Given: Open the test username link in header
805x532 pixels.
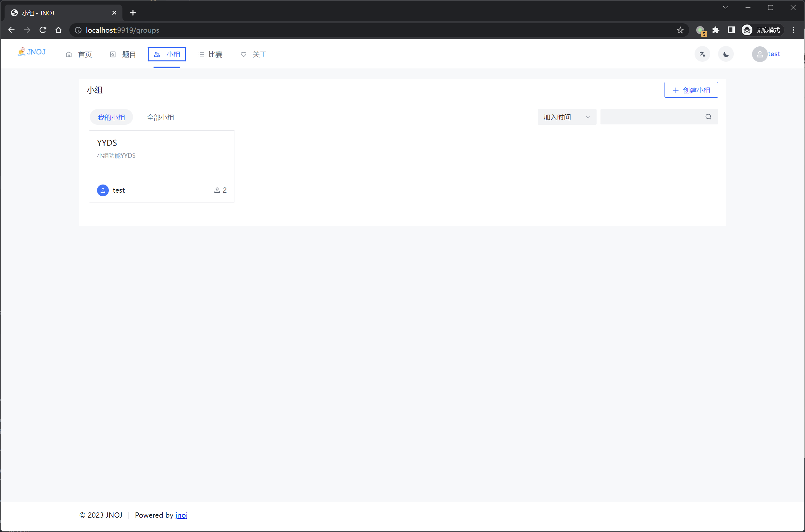Looking at the screenshot, I should (x=774, y=54).
